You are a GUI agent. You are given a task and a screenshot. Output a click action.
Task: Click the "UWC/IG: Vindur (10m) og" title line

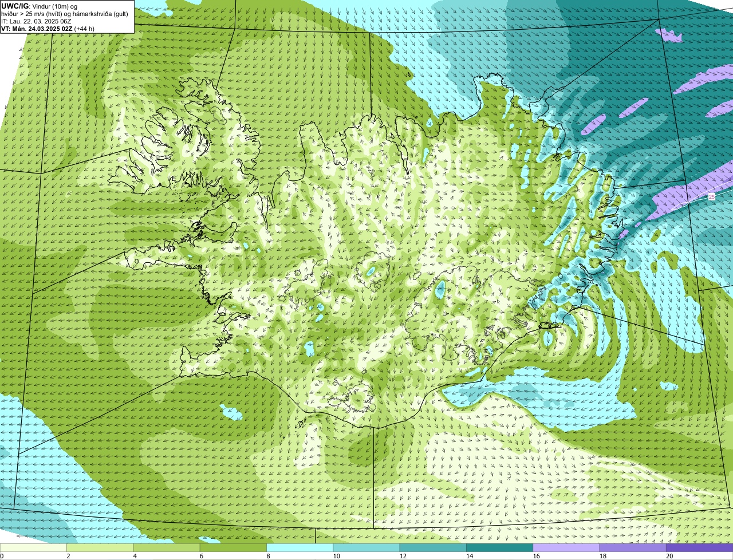click(x=39, y=6)
